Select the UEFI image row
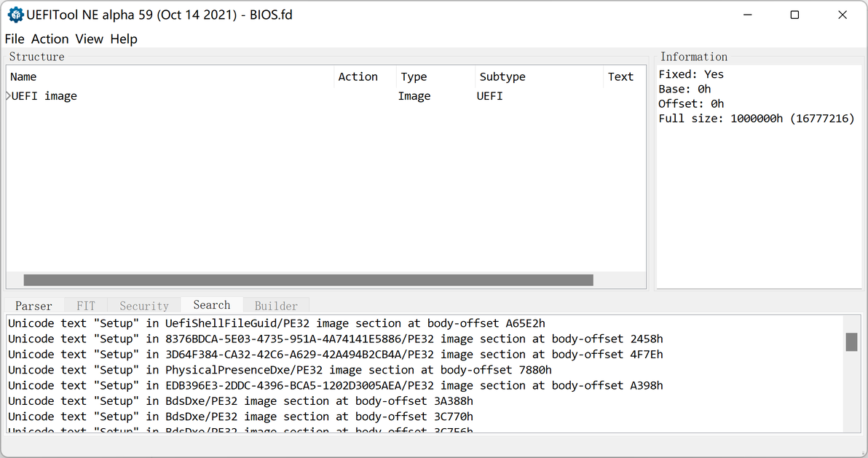This screenshot has height=458, width=868. pyautogui.click(x=44, y=96)
